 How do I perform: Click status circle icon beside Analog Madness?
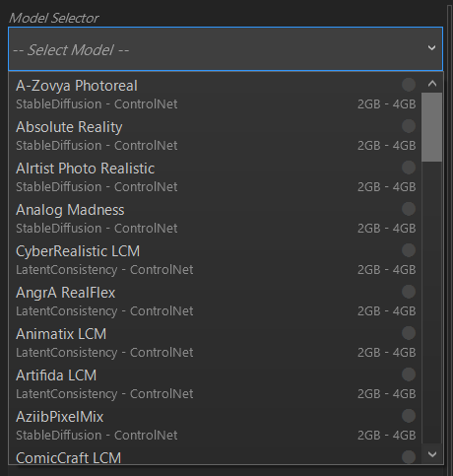[409, 209]
